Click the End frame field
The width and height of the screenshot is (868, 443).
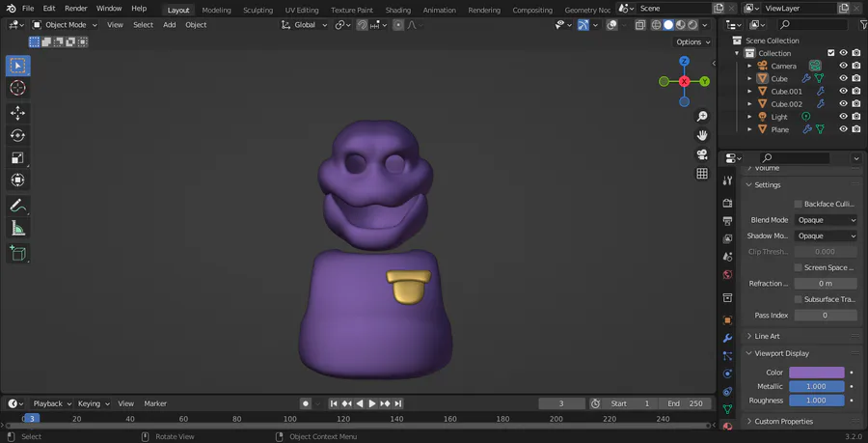coord(687,403)
